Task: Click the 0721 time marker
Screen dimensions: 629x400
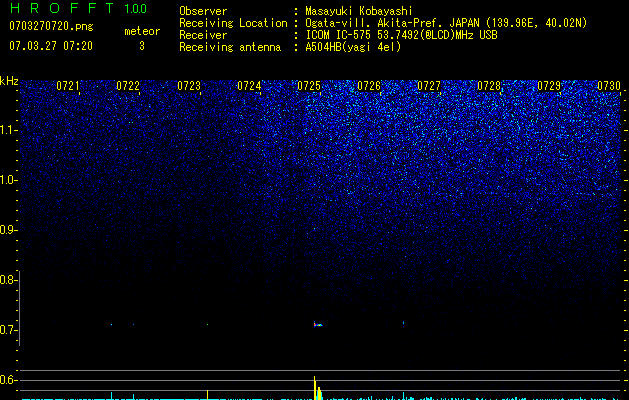Action: (x=68, y=86)
